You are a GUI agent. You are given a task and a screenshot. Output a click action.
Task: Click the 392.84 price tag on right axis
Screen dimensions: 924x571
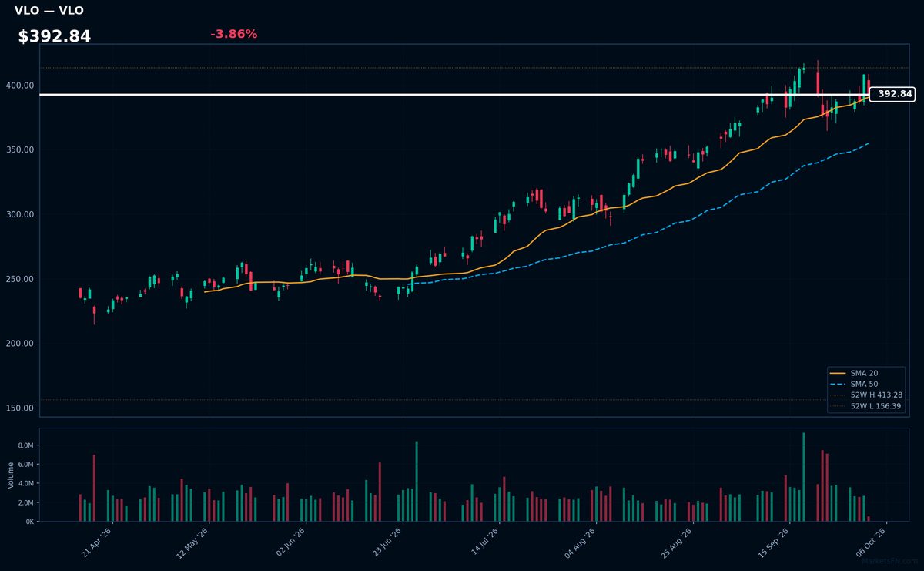tap(892, 94)
